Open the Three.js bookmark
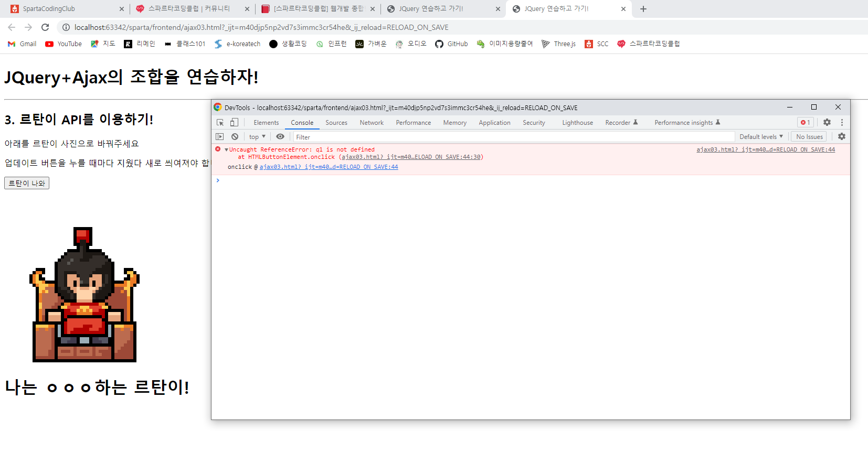Image resolution: width=868 pixels, height=452 pixels. (x=559, y=44)
